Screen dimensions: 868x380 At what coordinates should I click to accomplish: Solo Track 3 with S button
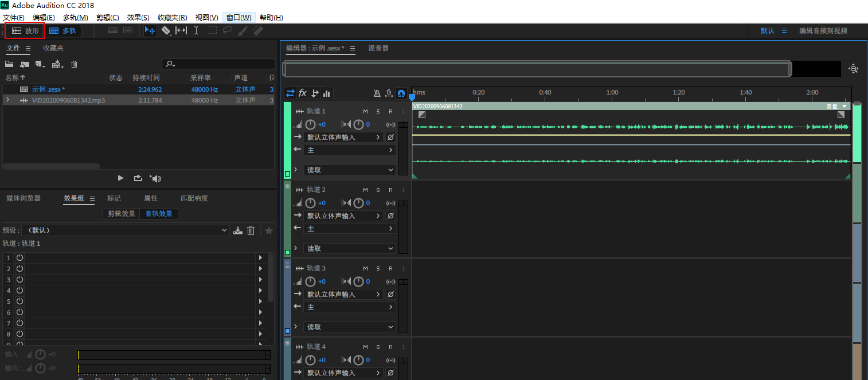point(378,268)
